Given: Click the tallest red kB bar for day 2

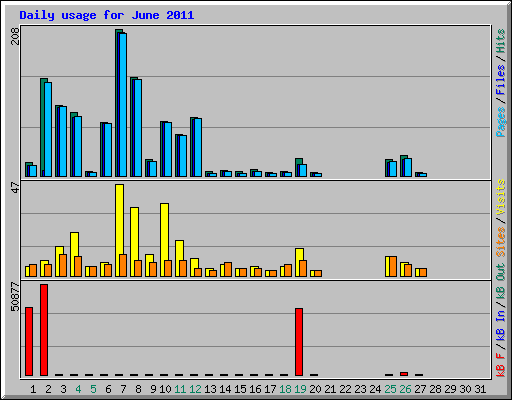Looking at the screenshot, I should point(44,330).
